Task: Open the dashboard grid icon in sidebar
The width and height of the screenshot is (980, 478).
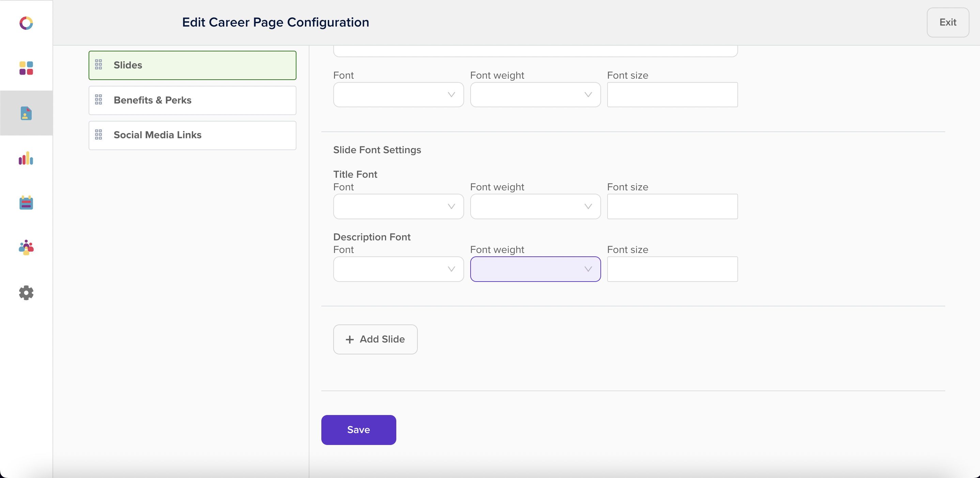Action: click(x=26, y=68)
